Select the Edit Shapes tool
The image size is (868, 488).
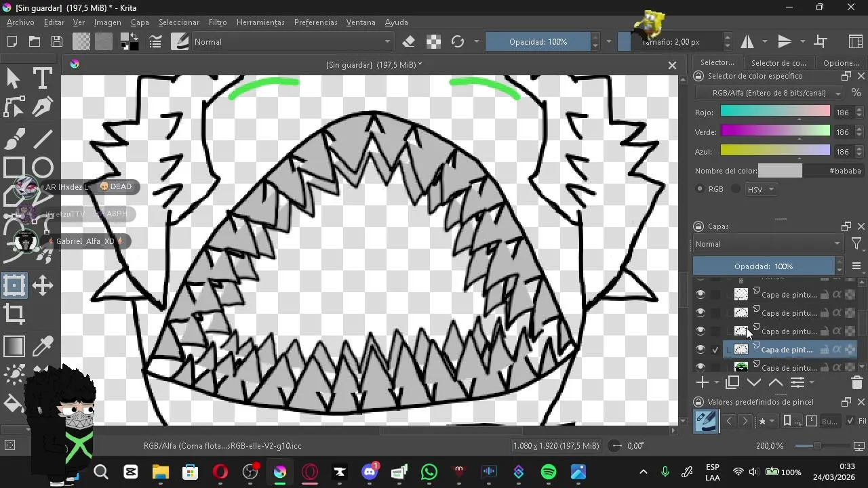point(14,108)
